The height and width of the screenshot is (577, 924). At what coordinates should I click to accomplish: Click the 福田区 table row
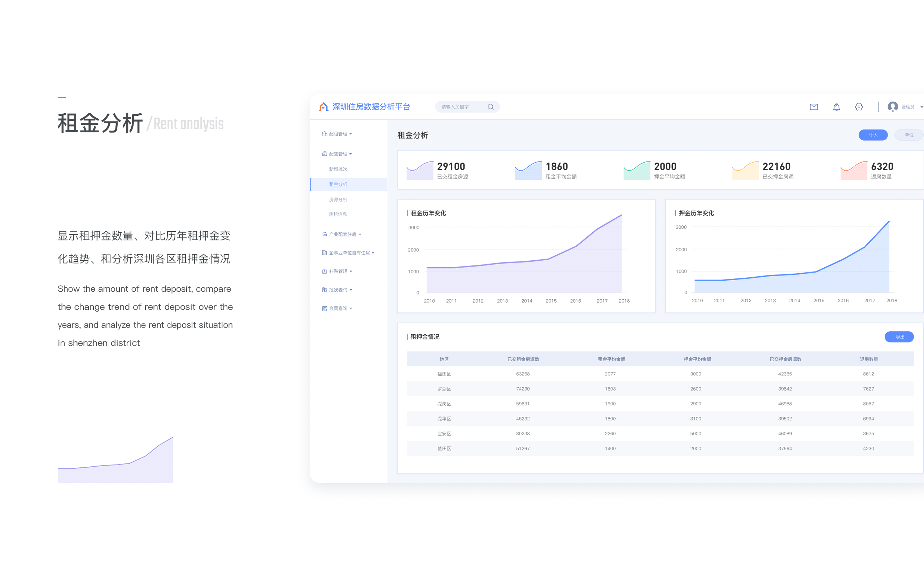pyautogui.click(x=444, y=374)
